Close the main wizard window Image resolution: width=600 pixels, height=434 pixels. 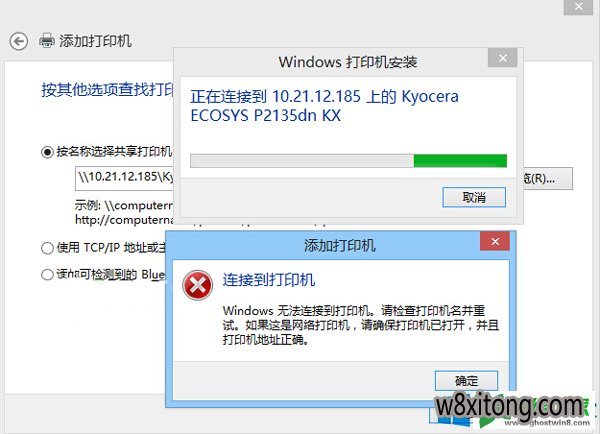(x=579, y=7)
